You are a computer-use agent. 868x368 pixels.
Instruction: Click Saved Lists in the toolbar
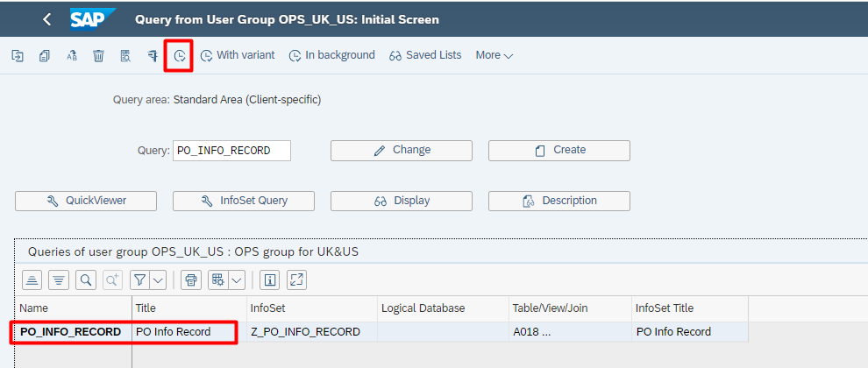424,55
